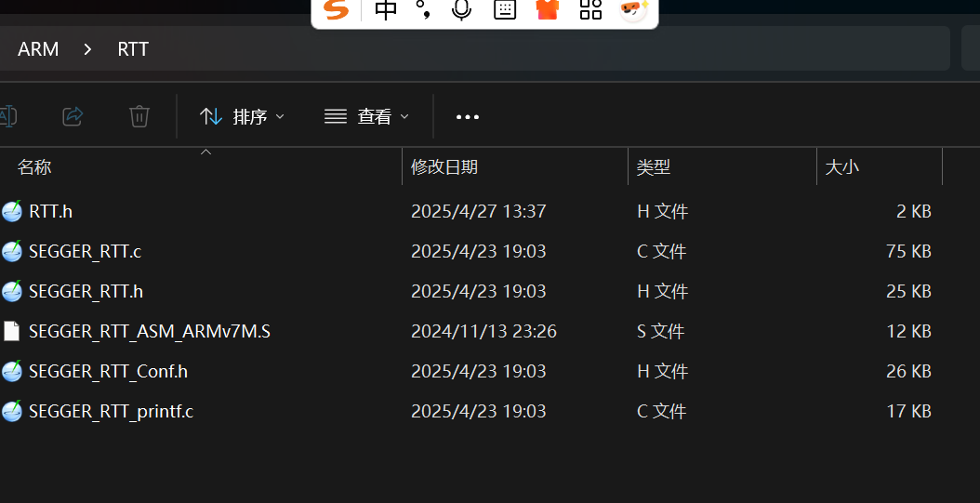Toggle punctuation mode on IME bar
This screenshot has height=503, width=980.
point(424,10)
